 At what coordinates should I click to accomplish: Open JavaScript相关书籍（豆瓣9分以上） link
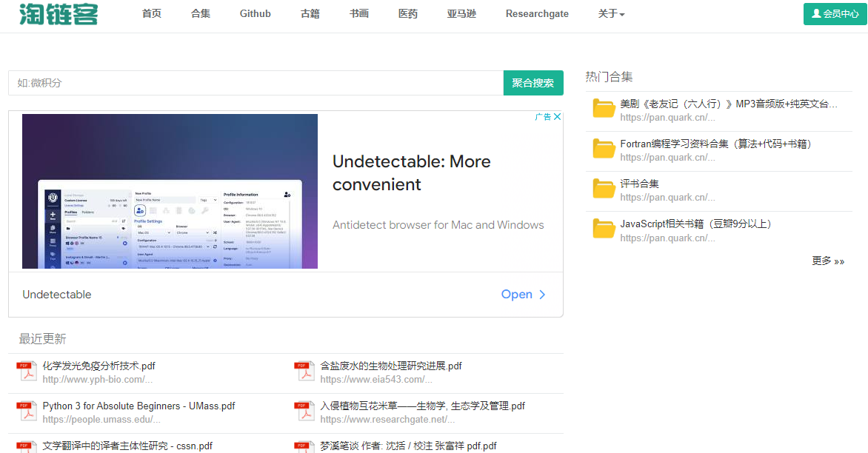[696, 224]
